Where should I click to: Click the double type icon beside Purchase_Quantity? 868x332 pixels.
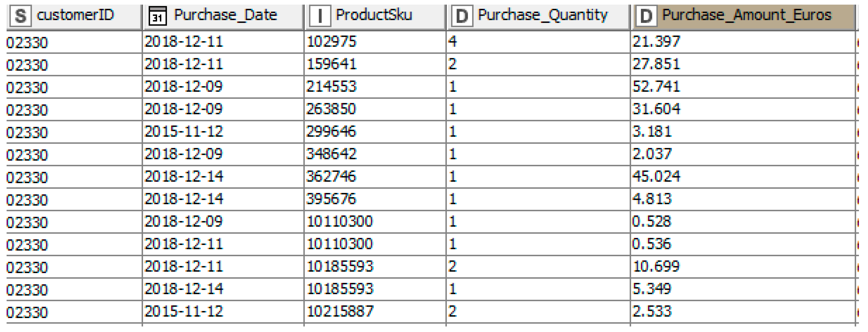click(462, 16)
